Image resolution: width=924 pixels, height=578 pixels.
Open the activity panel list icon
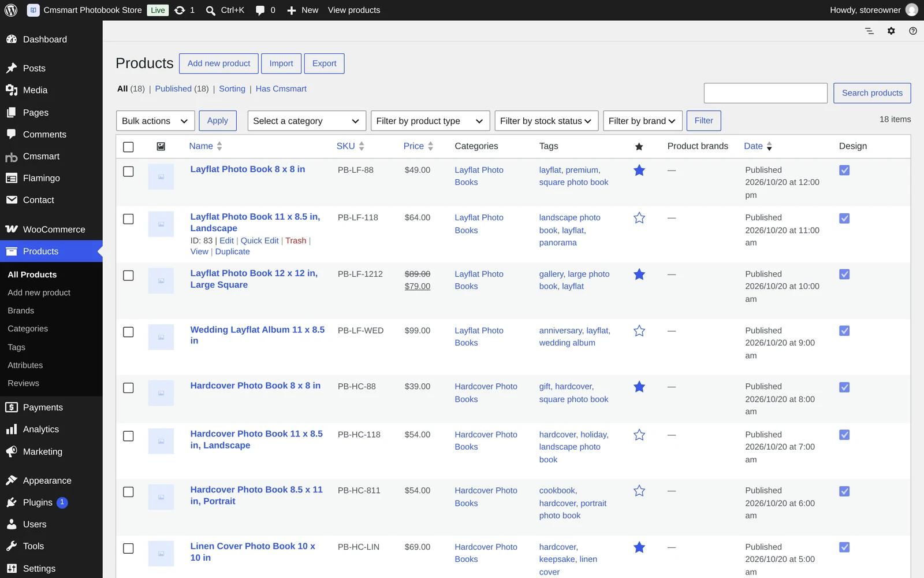[869, 31]
